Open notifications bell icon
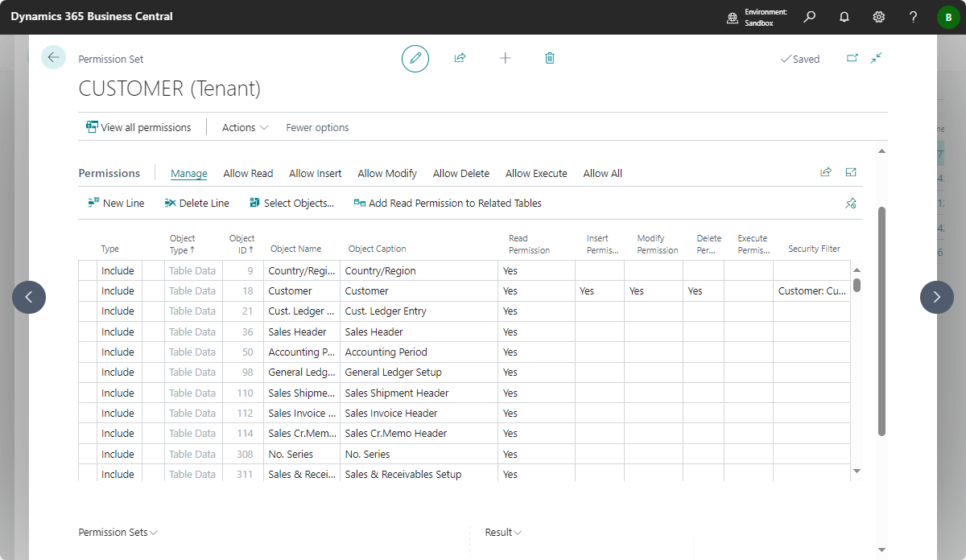The width and height of the screenshot is (966, 560). coord(844,17)
